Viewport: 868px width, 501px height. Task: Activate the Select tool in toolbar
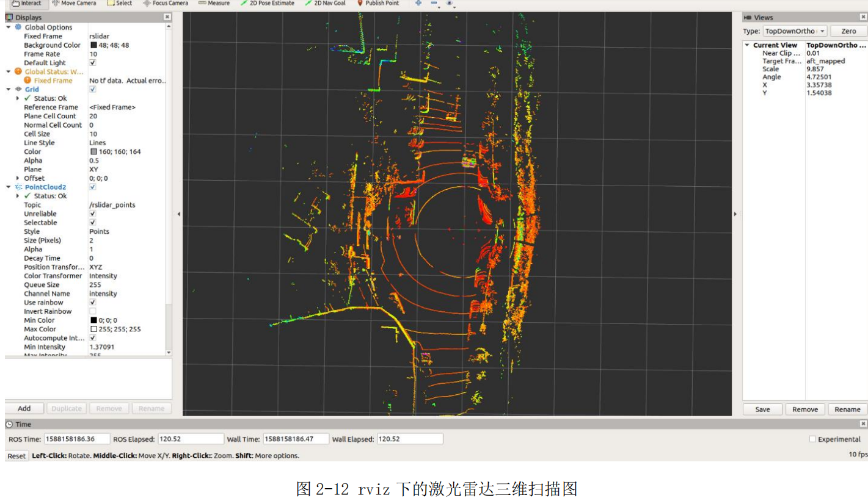[x=119, y=3]
